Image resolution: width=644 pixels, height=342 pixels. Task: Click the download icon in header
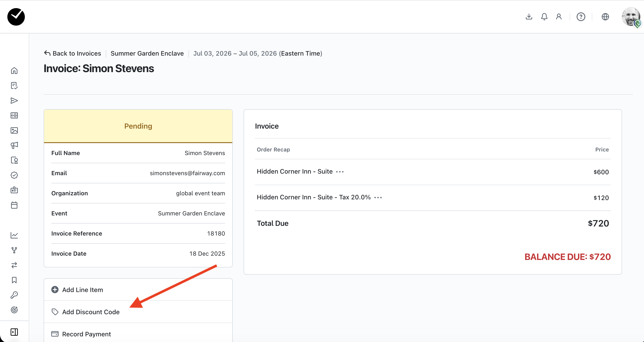click(529, 17)
